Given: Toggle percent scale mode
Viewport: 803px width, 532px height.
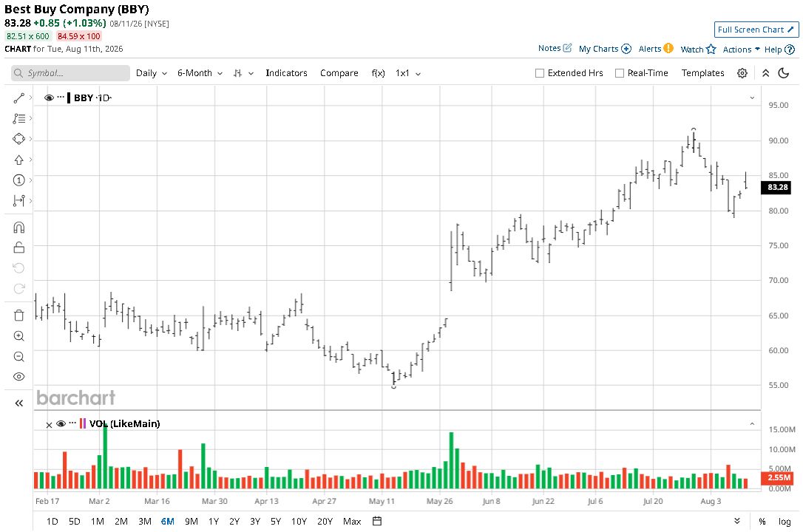Looking at the screenshot, I should [x=762, y=521].
